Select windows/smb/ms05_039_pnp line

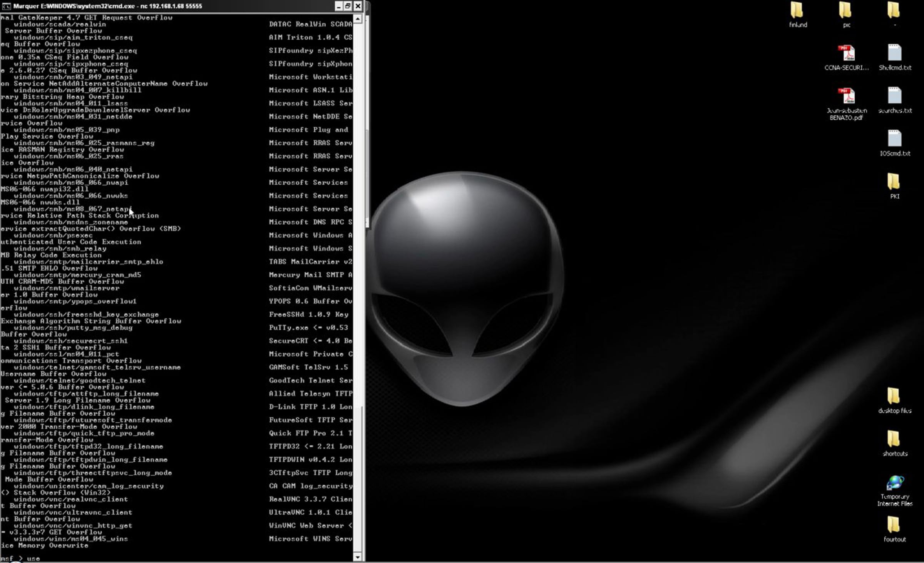point(67,130)
